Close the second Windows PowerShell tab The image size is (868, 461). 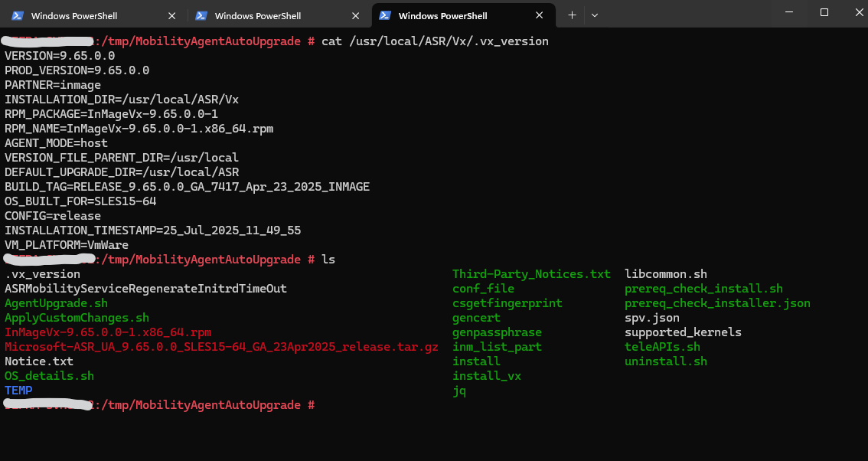point(355,15)
